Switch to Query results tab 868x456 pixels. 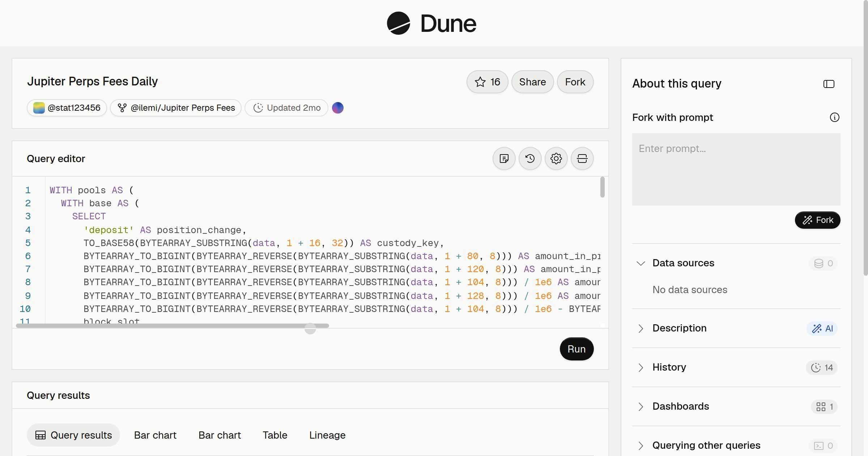coord(73,435)
